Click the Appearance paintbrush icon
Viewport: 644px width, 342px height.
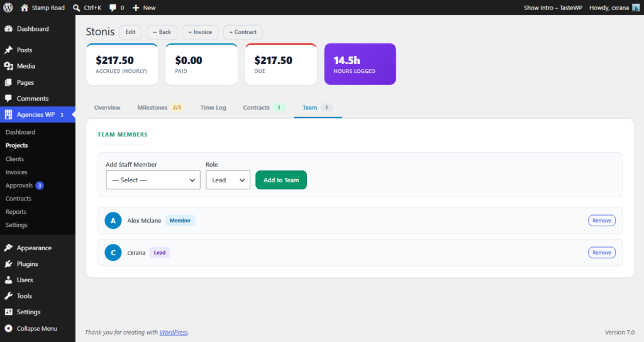click(x=8, y=248)
